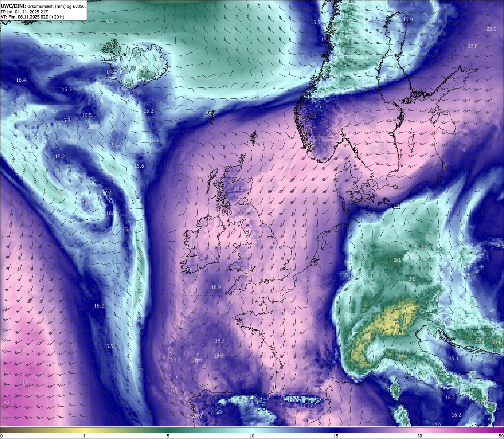Click the 50 tick on the color scale
Image resolution: width=504 pixels, height=439 pixels.
tap(501, 436)
